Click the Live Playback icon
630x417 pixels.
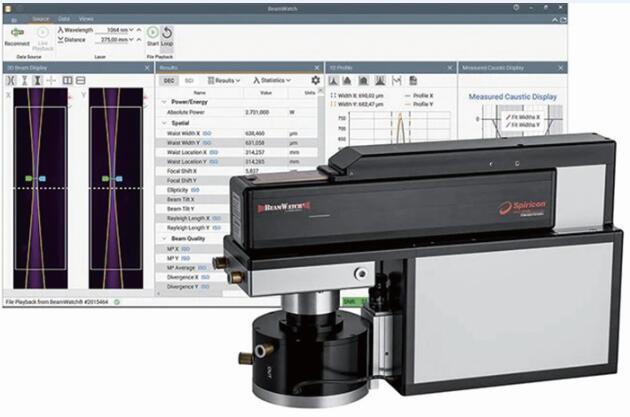coord(43,33)
